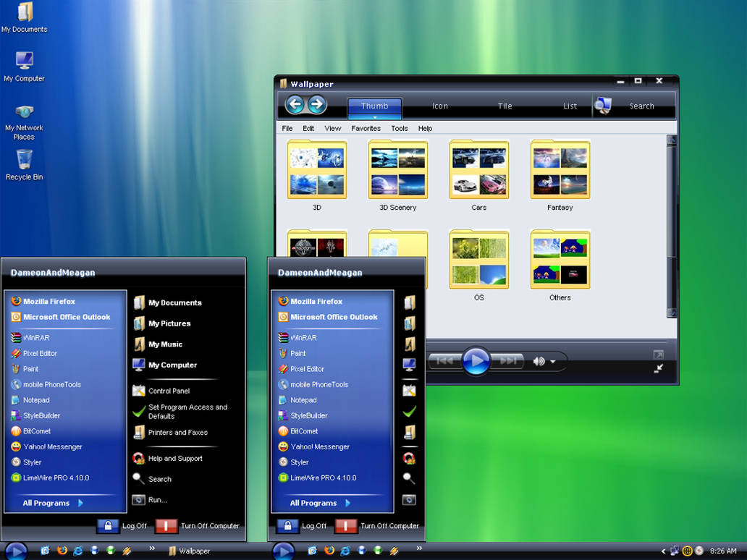The width and height of the screenshot is (747, 560).
Task: Open the Favorites menu
Action: 366,129
